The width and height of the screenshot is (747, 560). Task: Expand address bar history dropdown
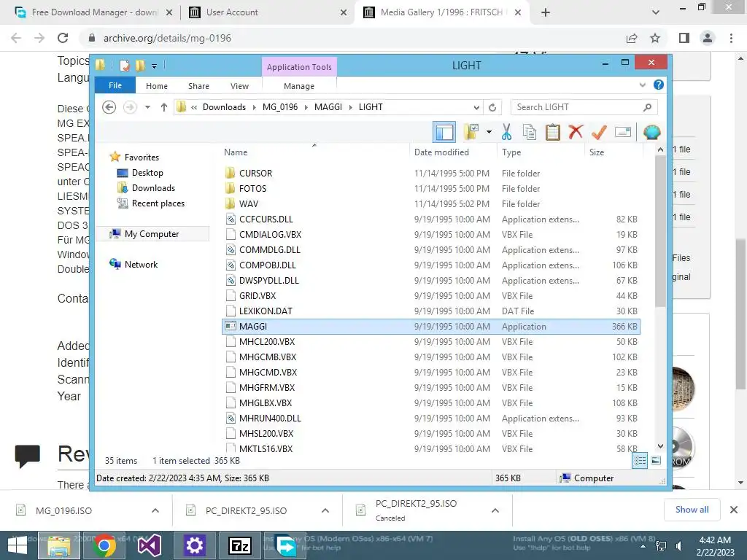[x=476, y=107]
